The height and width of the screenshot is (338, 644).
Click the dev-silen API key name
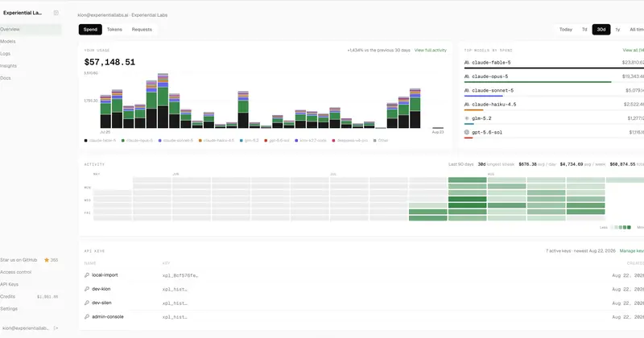tap(101, 303)
